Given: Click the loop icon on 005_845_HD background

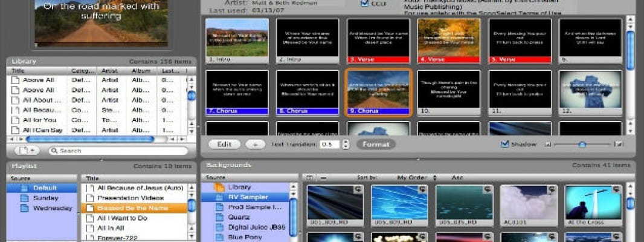Looking at the screenshot, I should pos(488,189).
